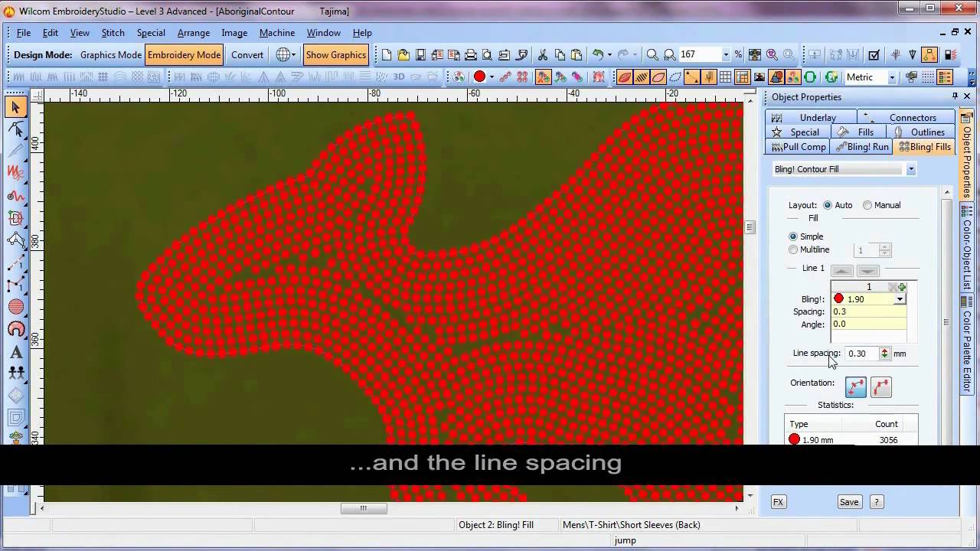Open the Metric units dropdown

click(891, 77)
